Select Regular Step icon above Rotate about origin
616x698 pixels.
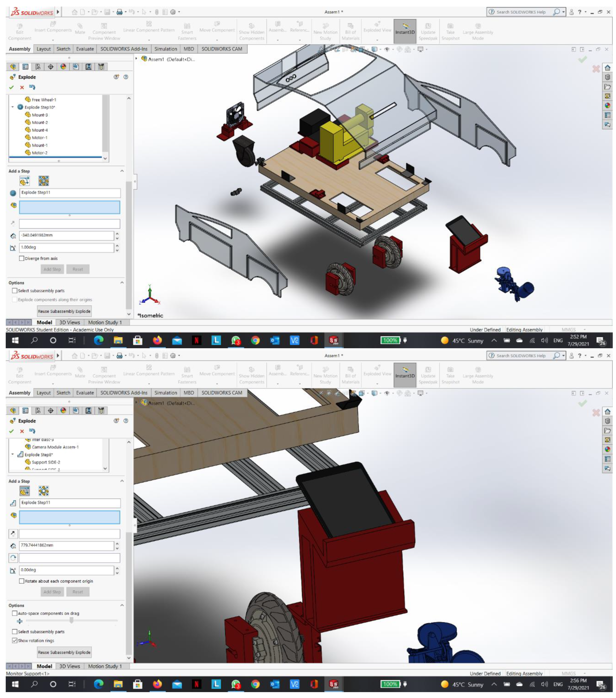pos(25,491)
